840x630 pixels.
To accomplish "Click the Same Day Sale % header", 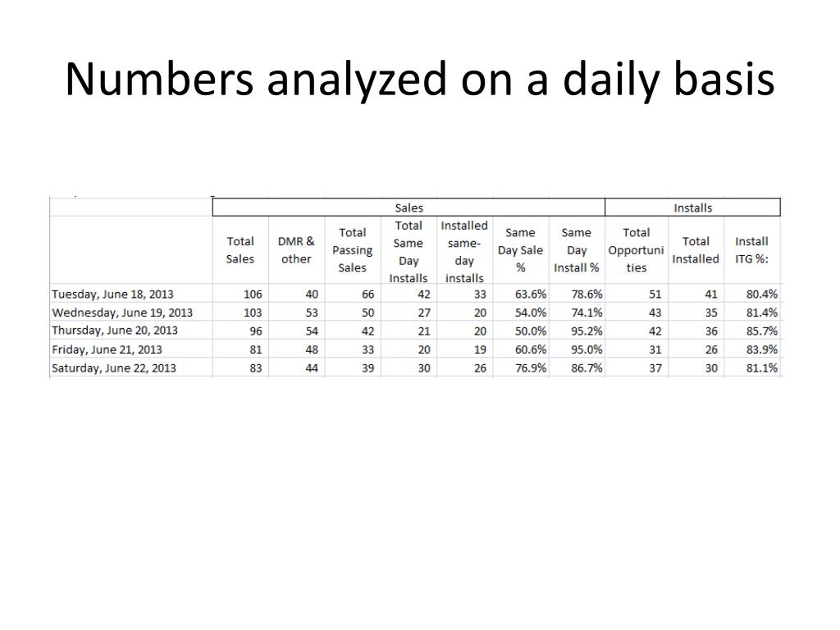I will point(520,250).
